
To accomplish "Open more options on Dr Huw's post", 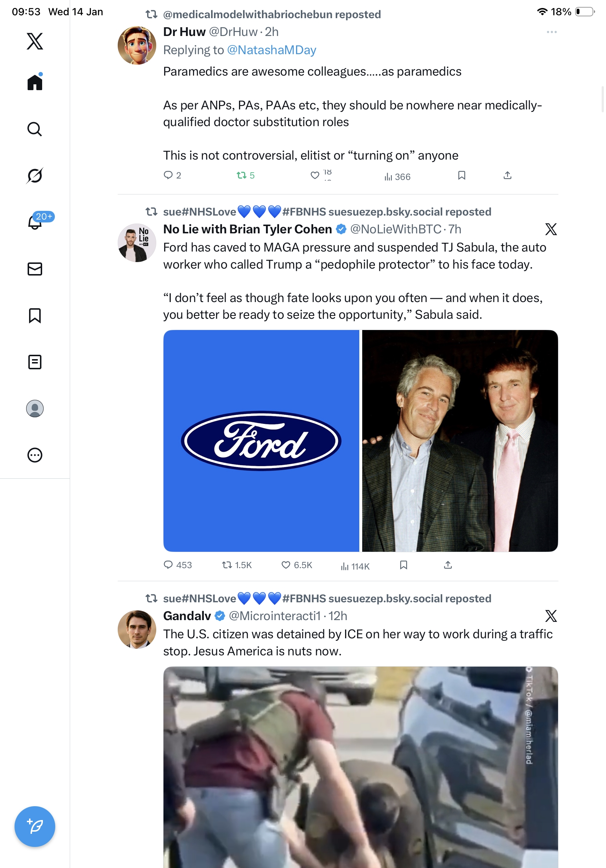I will 552,32.
